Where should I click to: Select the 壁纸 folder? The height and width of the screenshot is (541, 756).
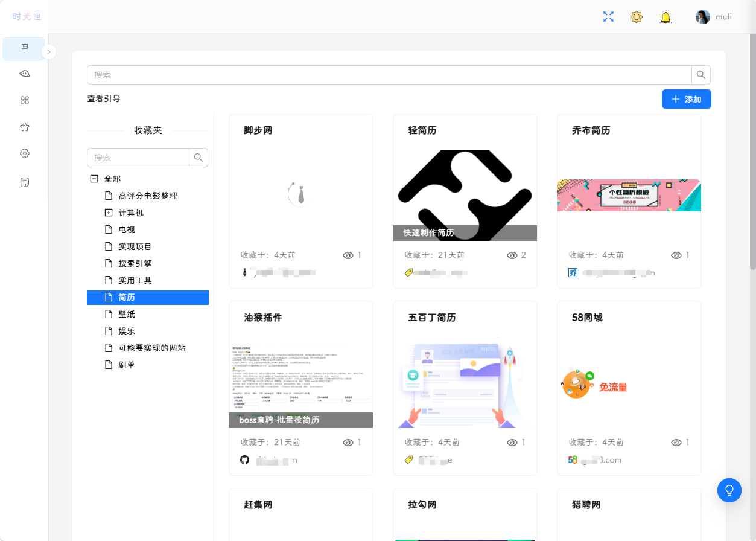(127, 314)
